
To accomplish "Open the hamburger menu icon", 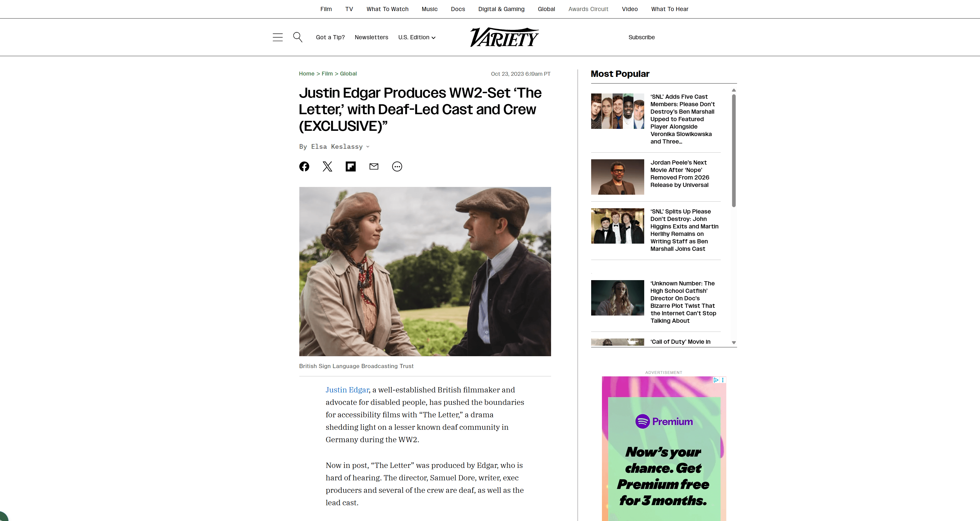I will (x=278, y=37).
